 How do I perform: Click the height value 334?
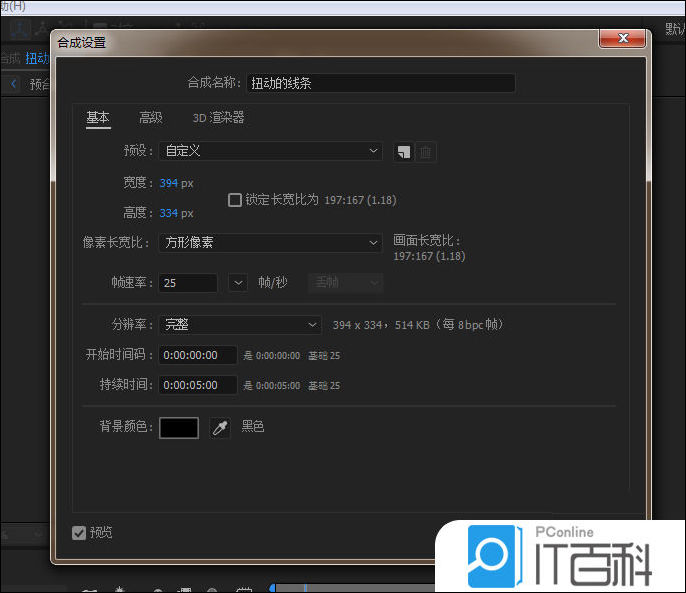168,213
